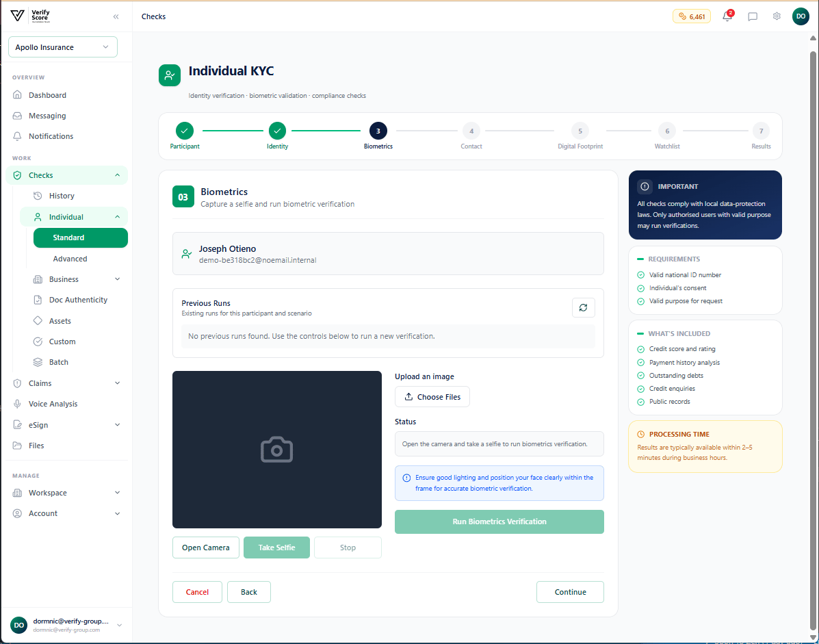Click the Account person icon
The height and width of the screenshot is (644, 819).
17,513
